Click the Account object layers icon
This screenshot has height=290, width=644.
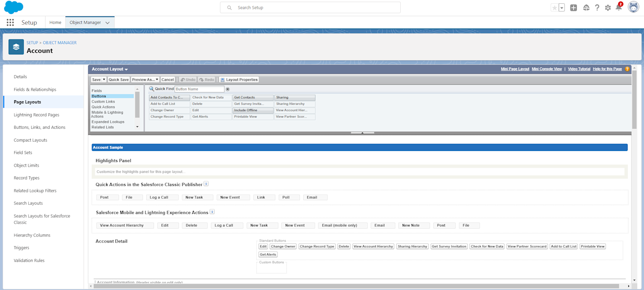click(16, 47)
